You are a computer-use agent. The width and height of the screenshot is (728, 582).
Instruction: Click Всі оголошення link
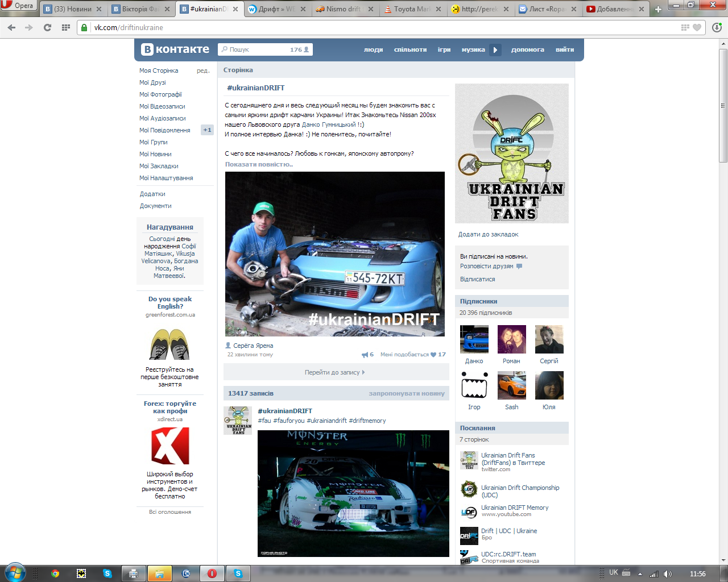[x=170, y=512]
